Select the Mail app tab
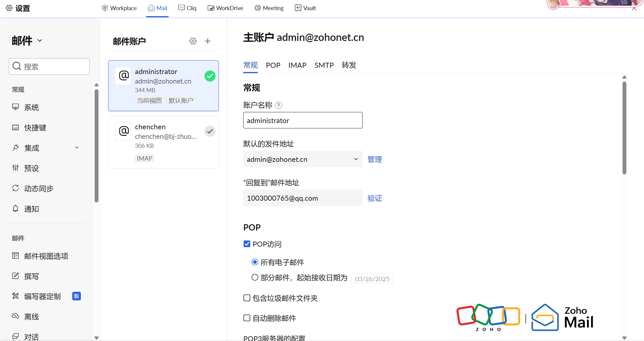Screen dimensions: 644x341 pos(157,8)
